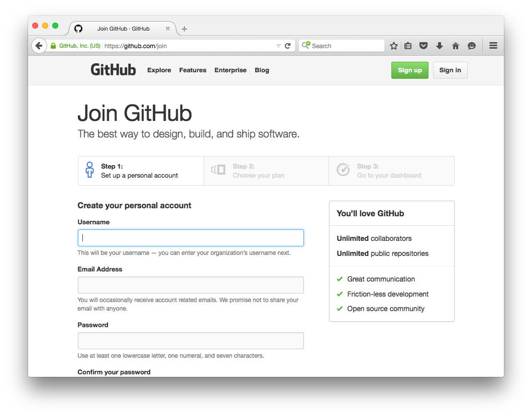Click the Pocket save icon
The height and width of the screenshot is (417, 532).
point(423,46)
